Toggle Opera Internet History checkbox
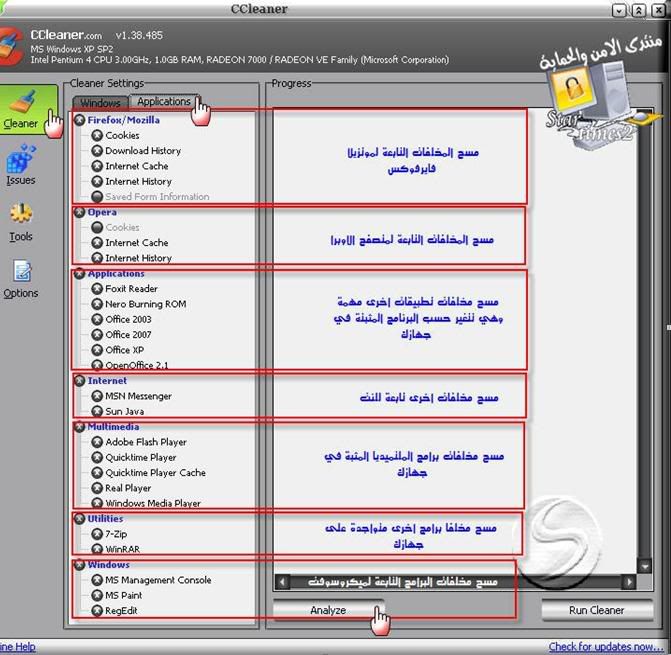This screenshot has height=655, width=671. pos(97,258)
